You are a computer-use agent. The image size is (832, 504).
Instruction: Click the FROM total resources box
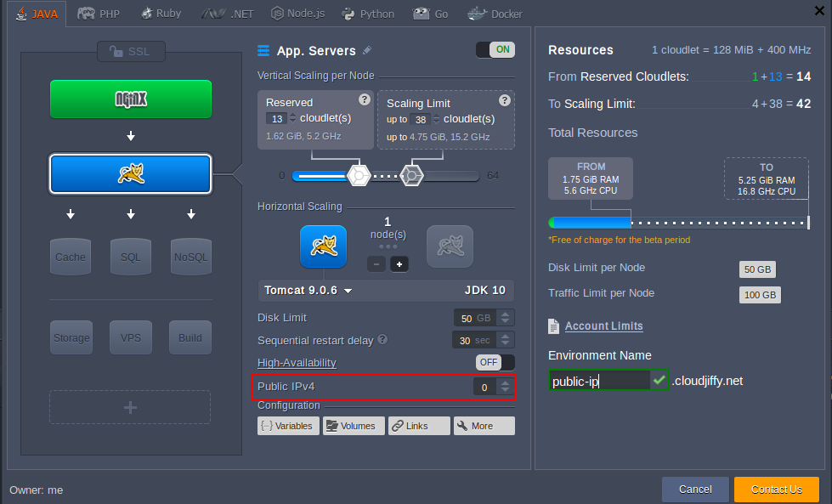(591, 178)
